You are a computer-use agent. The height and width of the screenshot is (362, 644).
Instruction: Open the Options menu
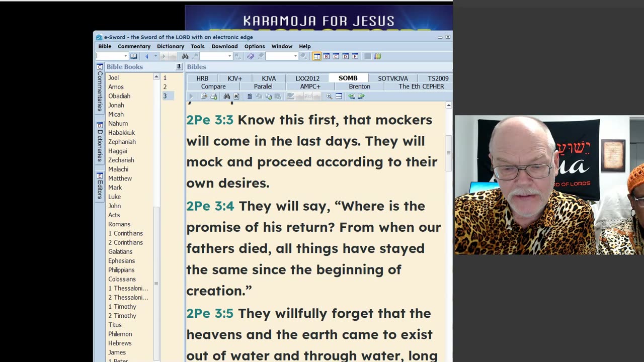tap(255, 46)
